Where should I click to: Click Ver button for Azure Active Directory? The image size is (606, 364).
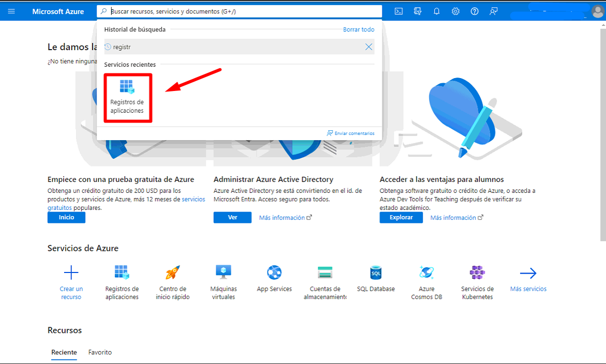pyautogui.click(x=232, y=217)
